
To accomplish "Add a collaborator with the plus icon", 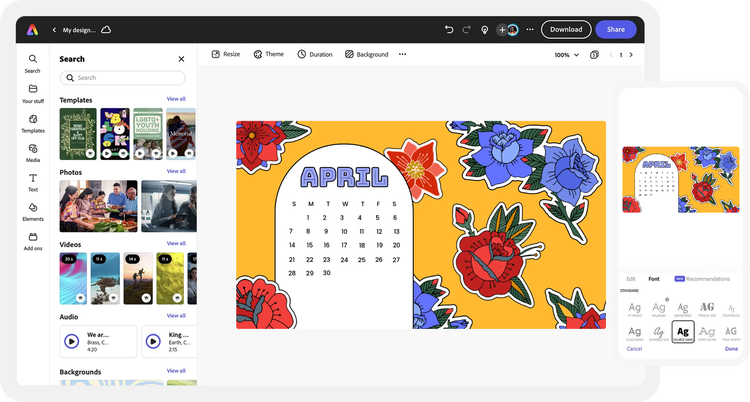I will [502, 30].
